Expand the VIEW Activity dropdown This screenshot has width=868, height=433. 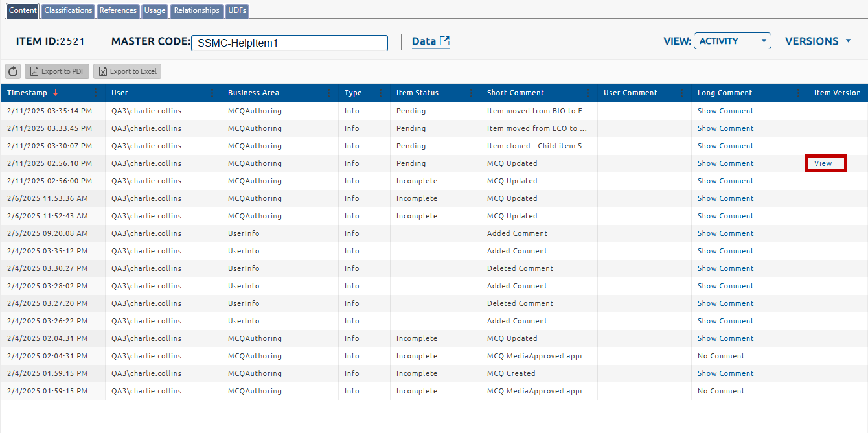732,41
